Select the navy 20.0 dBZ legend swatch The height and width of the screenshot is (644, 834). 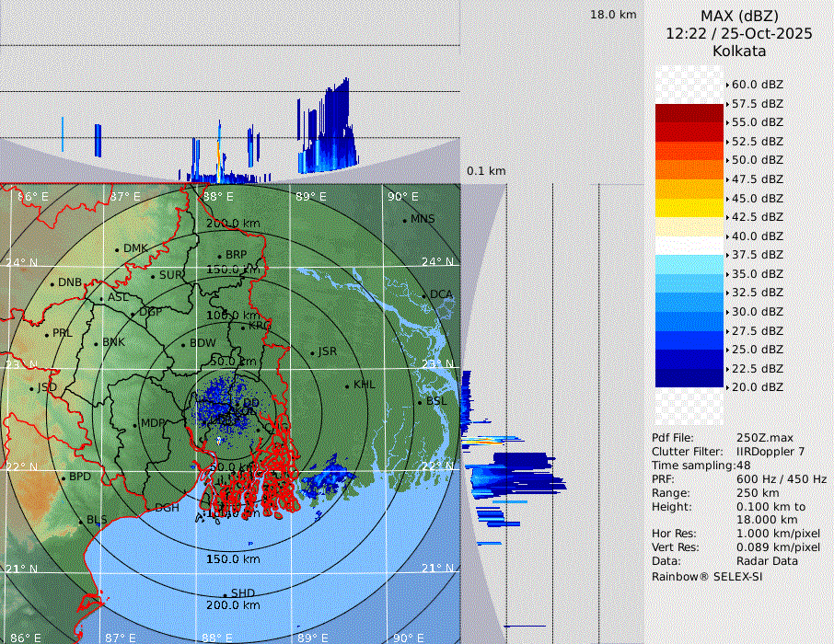pos(689,377)
